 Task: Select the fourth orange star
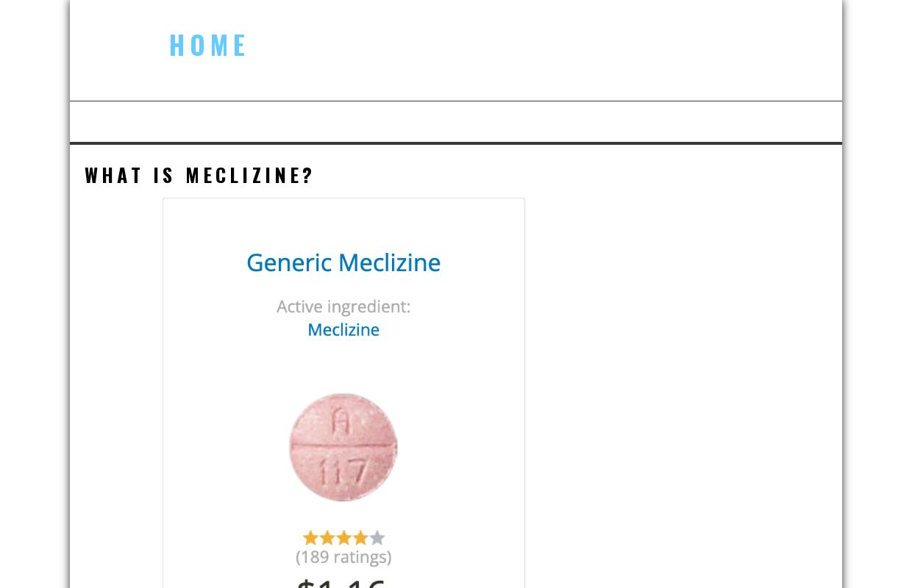click(360, 537)
